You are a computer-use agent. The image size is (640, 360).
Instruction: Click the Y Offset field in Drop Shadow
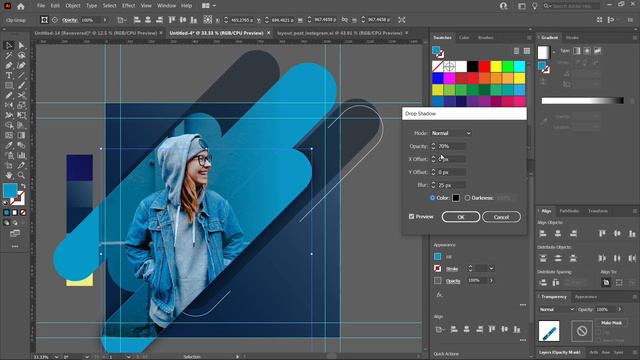point(451,172)
